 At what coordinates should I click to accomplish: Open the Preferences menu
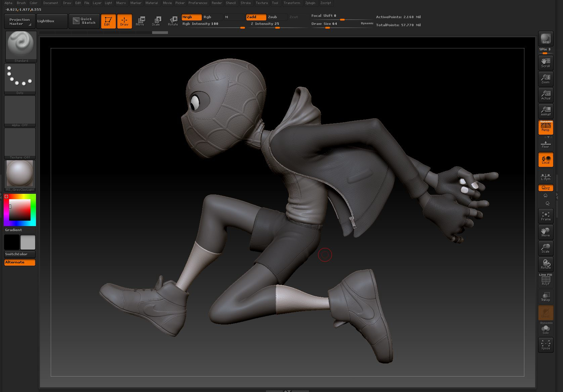tap(198, 3)
